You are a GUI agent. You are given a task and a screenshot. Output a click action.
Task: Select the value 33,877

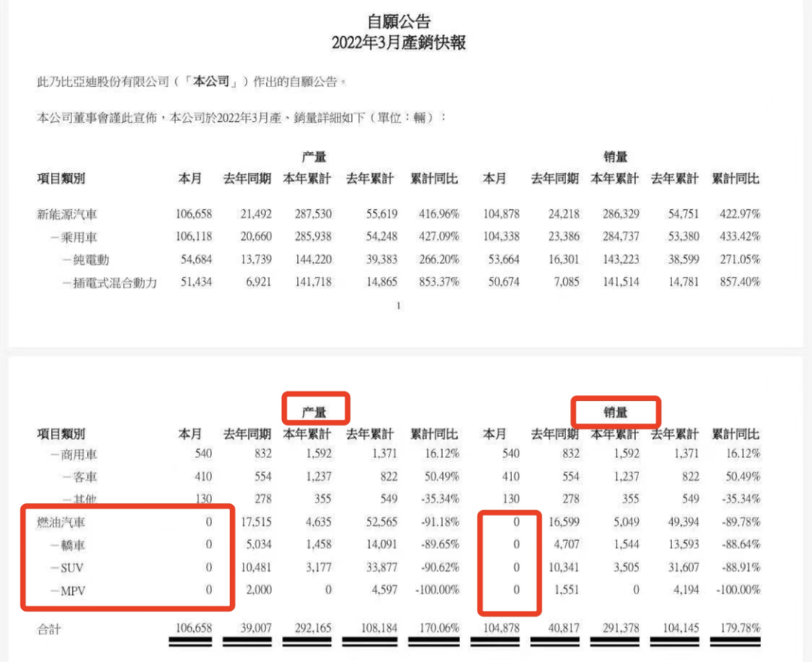pos(382,567)
